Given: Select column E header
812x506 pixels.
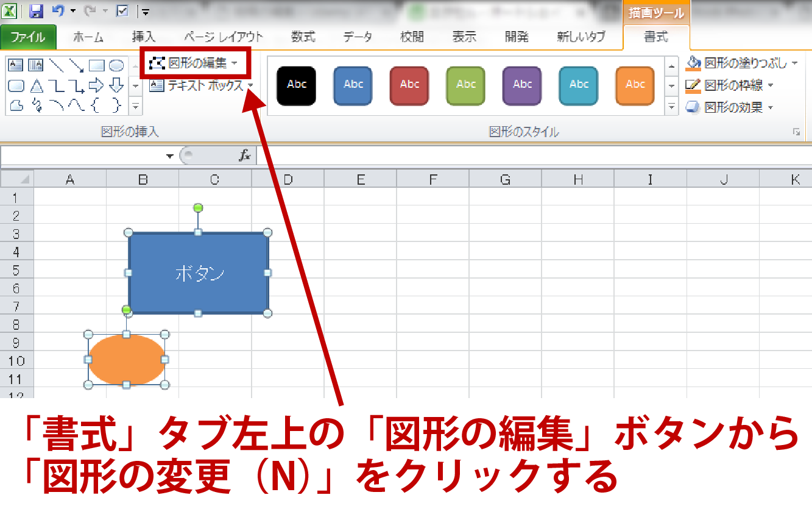Looking at the screenshot, I should coord(361,179).
